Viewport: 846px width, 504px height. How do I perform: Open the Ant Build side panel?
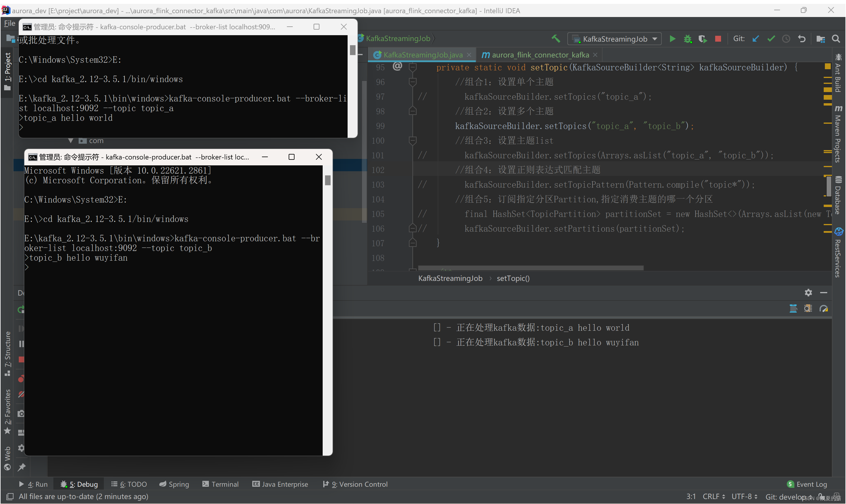[838, 73]
